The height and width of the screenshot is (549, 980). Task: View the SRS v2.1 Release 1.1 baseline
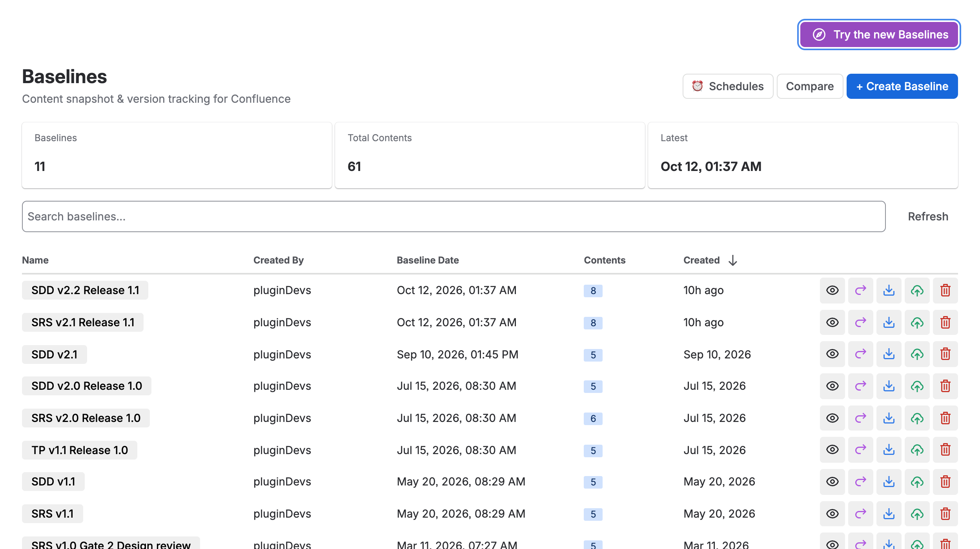[x=832, y=322]
